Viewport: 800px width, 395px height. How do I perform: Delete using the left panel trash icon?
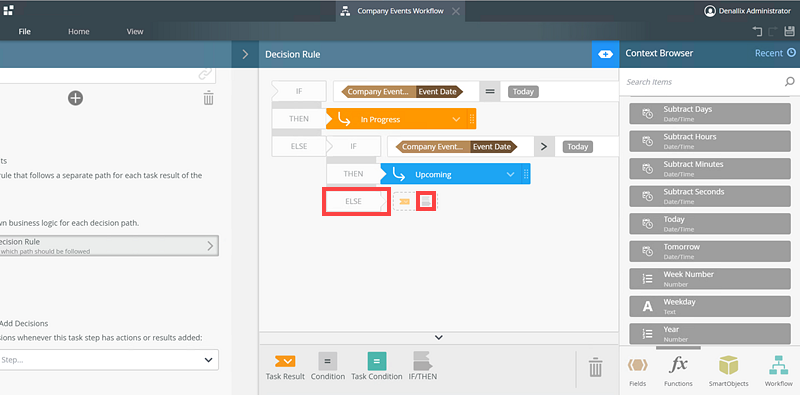click(208, 97)
